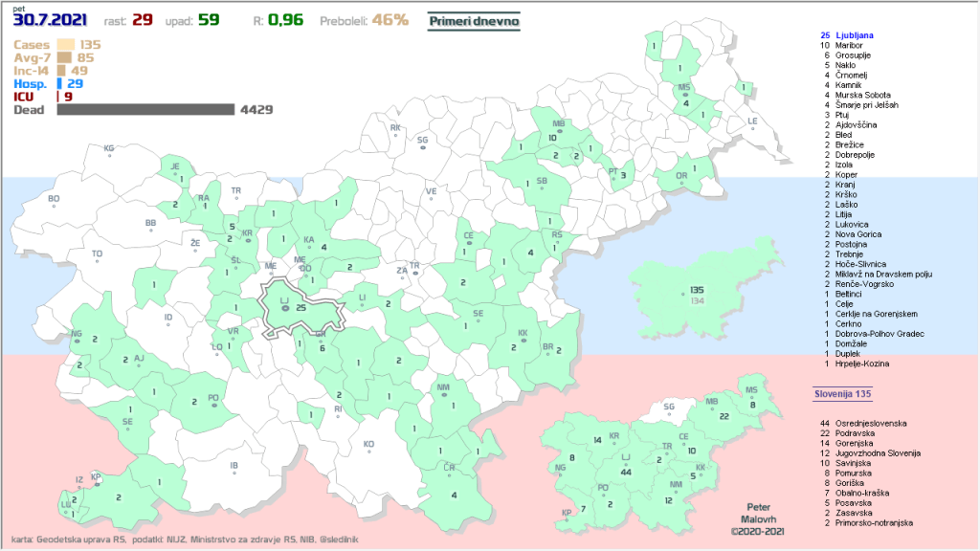Select the PO Postojna city marker

click(213, 402)
